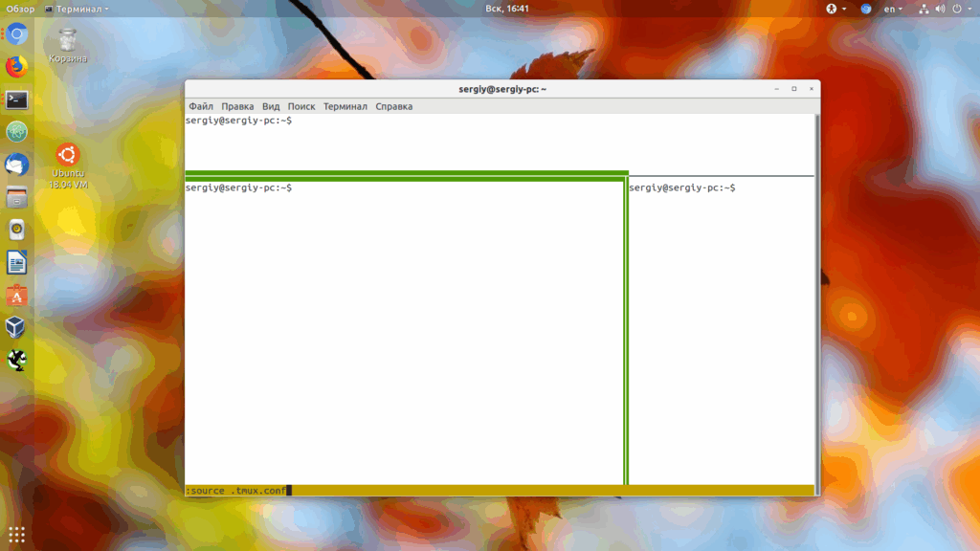Open the en keyboard layout dropdown
980x551 pixels.
click(893, 9)
